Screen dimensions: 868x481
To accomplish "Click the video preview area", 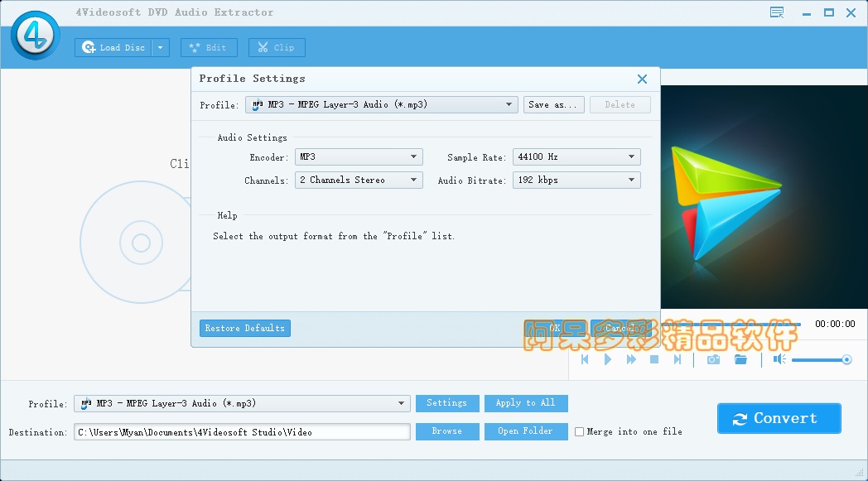I will 764,197.
